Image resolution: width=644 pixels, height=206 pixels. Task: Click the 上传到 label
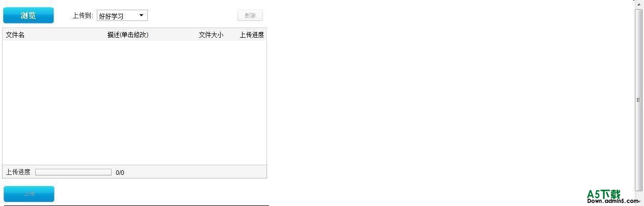click(x=83, y=16)
